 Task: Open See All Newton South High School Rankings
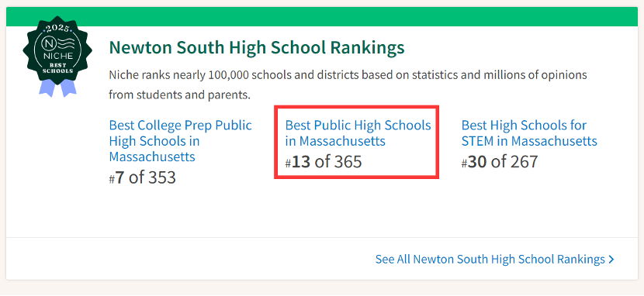pos(494,259)
